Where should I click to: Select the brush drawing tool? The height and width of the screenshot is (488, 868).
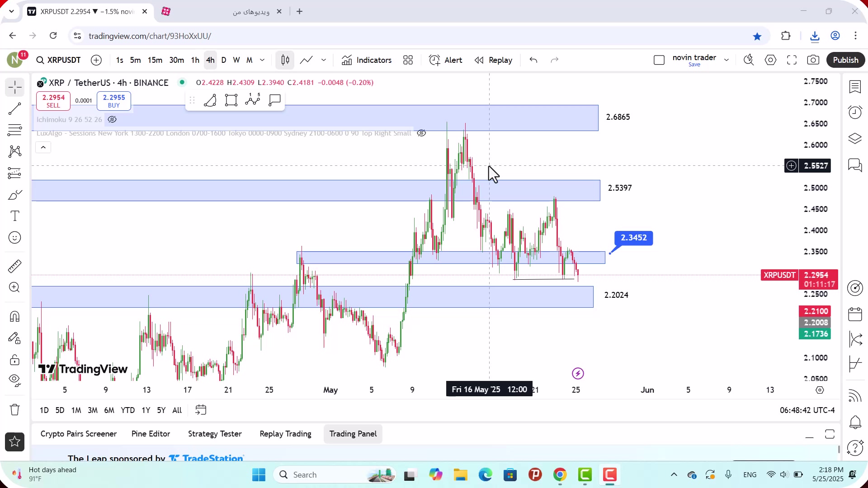point(15,195)
